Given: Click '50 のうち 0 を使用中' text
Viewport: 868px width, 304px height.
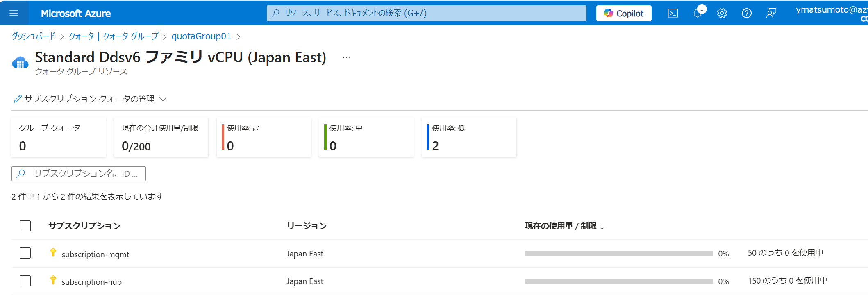Looking at the screenshot, I should (x=785, y=253).
